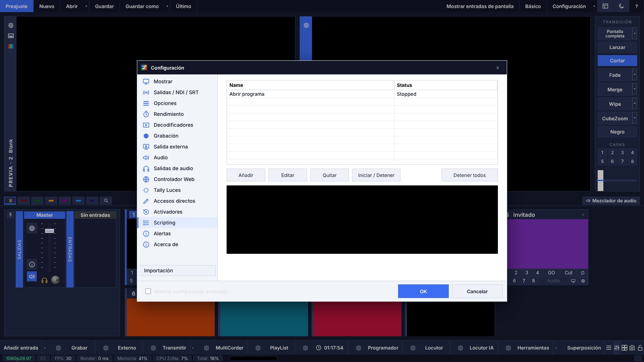The height and width of the screenshot is (362, 644).
Task: Toggle the lock icon in bottom bar
Action: 640,348
